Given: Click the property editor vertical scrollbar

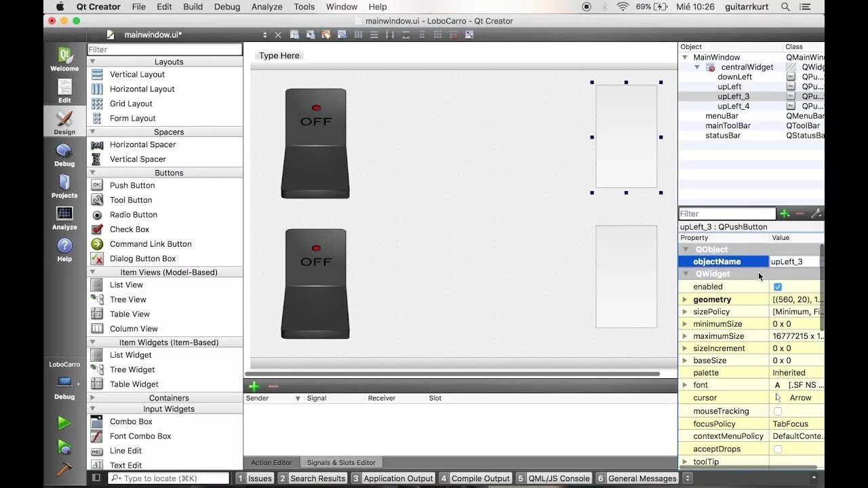Looking at the screenshot, I should [x=822, y=287].
